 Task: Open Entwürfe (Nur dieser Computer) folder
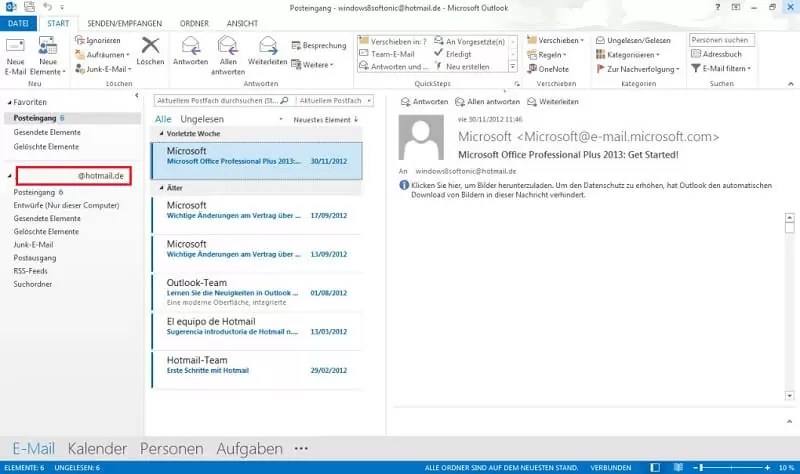point(66,205)
